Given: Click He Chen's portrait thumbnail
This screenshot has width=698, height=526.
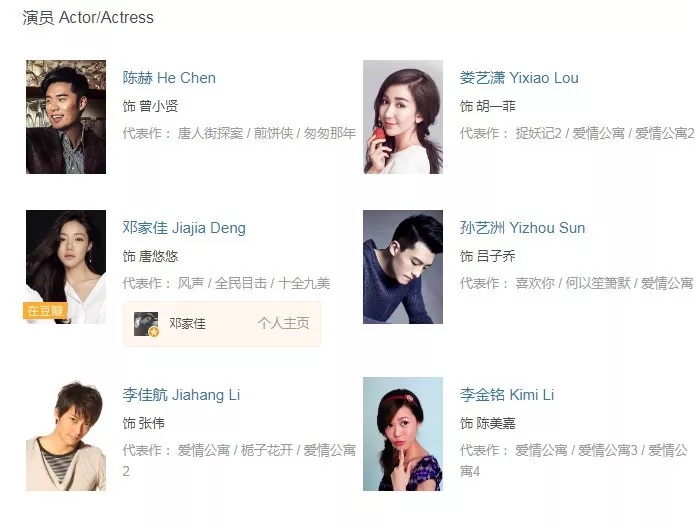Looking at the screenshot, I should click(66, 117).
